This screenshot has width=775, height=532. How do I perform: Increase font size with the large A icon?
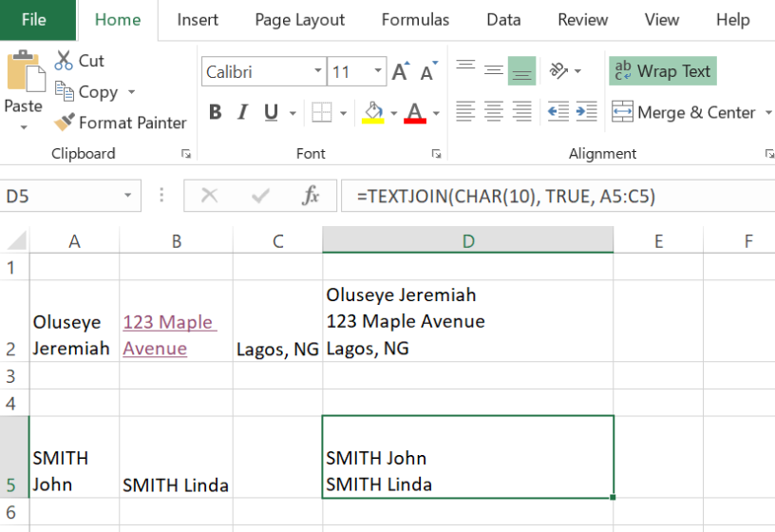[400, 72]
